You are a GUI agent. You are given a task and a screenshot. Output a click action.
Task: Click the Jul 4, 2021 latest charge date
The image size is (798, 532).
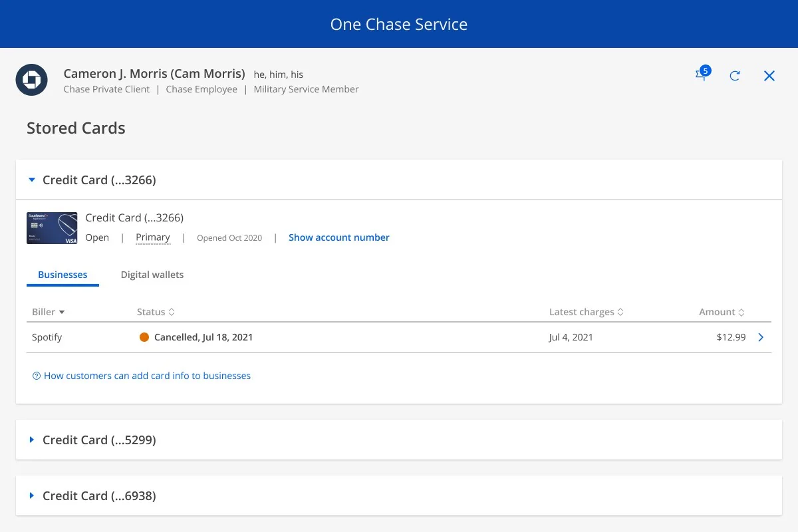pyautogui.click(x=571, y=337)
